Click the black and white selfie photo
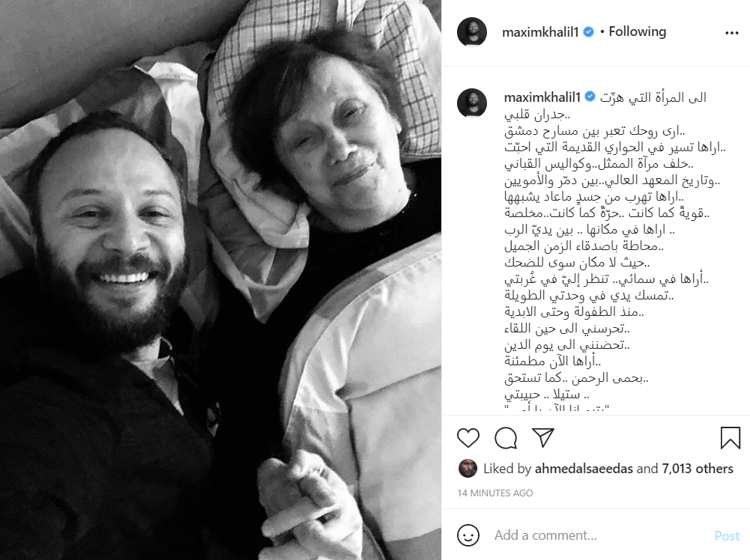The image size is (750, 560). coord(220,280)
